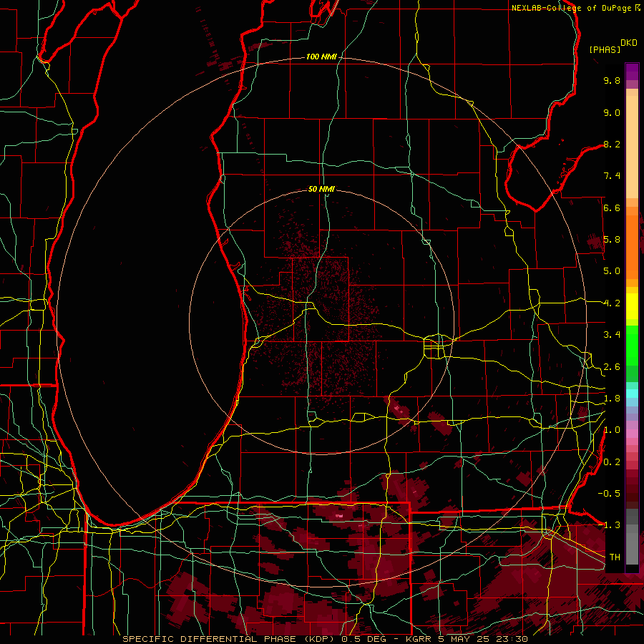Viewport: 644px width, 644px height.
Task: Pick the bright green color bar segment
Action: (632, 345)
